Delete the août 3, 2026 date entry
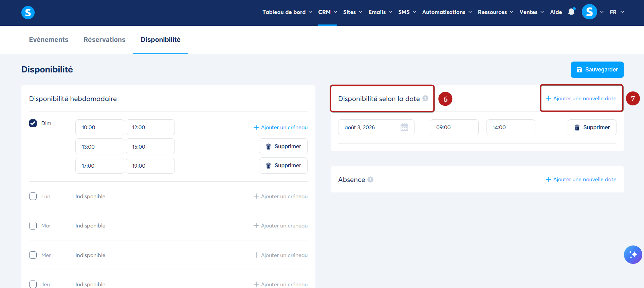The height and width of the screenshot is (288, 644). coord(592,128)
